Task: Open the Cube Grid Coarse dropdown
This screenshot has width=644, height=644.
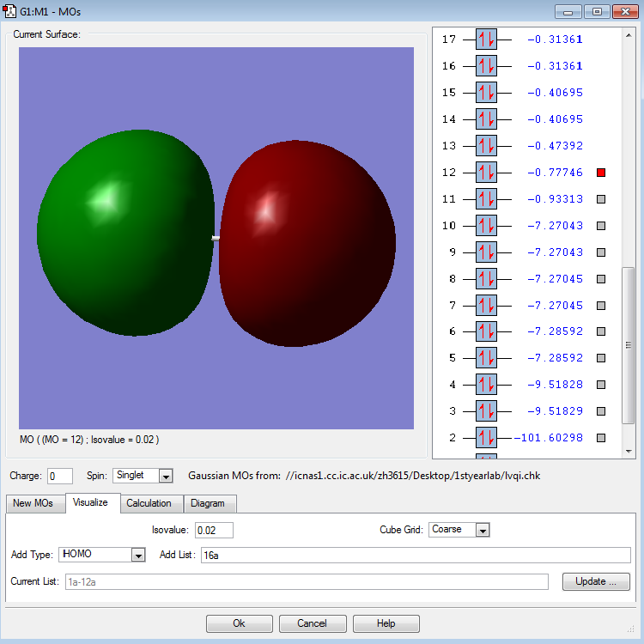Action: coord(483,531)
